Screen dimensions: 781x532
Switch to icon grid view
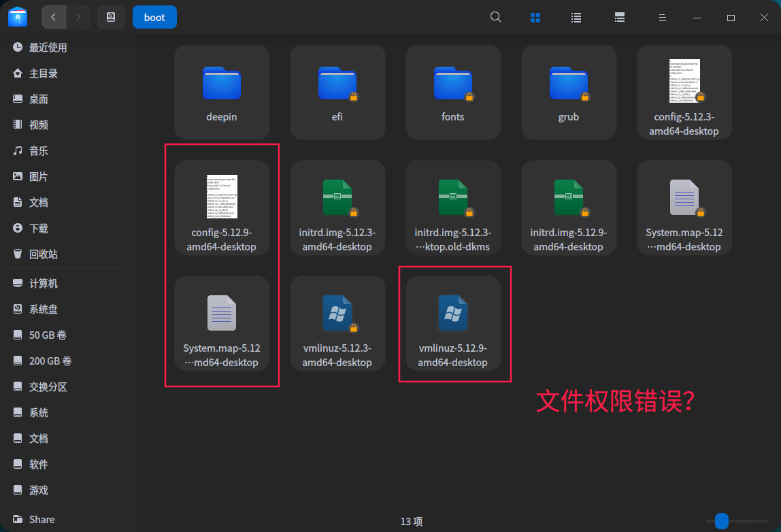(x=535, y=18)
